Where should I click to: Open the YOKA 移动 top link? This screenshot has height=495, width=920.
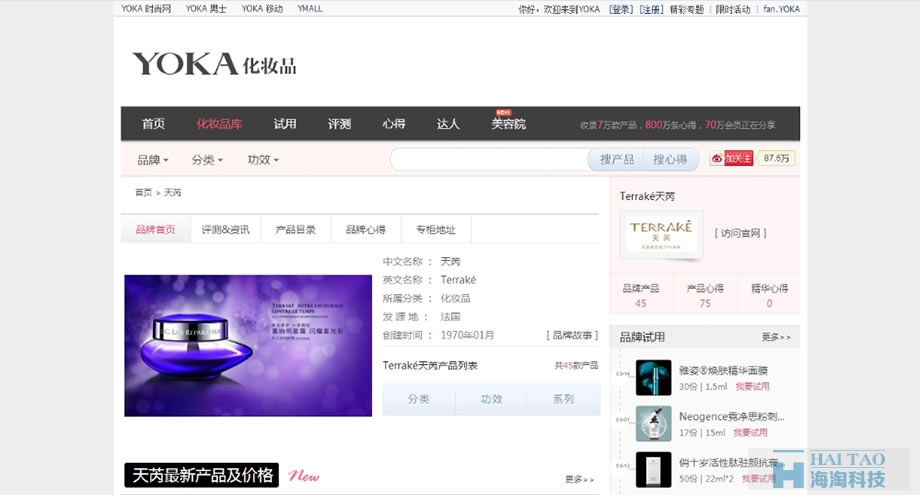[262, 9]
